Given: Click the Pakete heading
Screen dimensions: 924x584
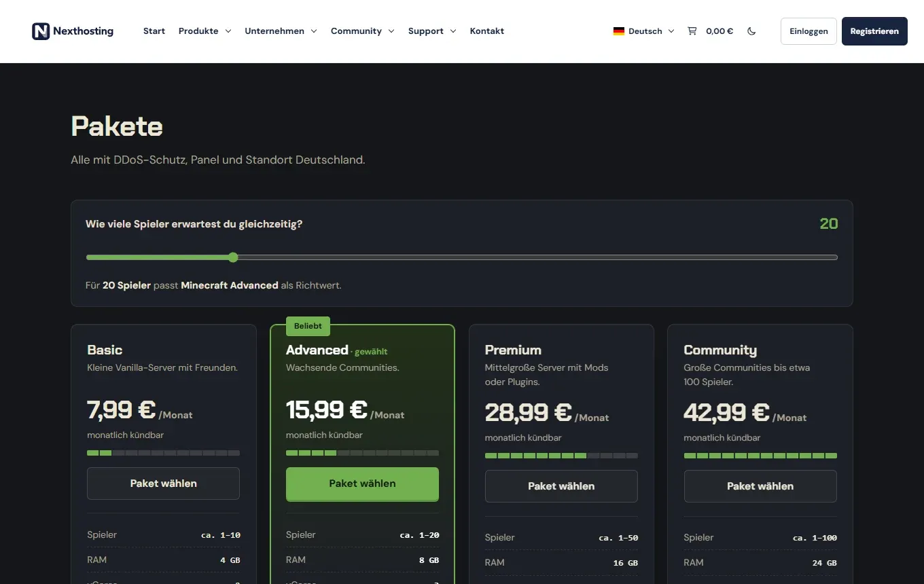Looking at the screenshot, I should tap(117, 127).
